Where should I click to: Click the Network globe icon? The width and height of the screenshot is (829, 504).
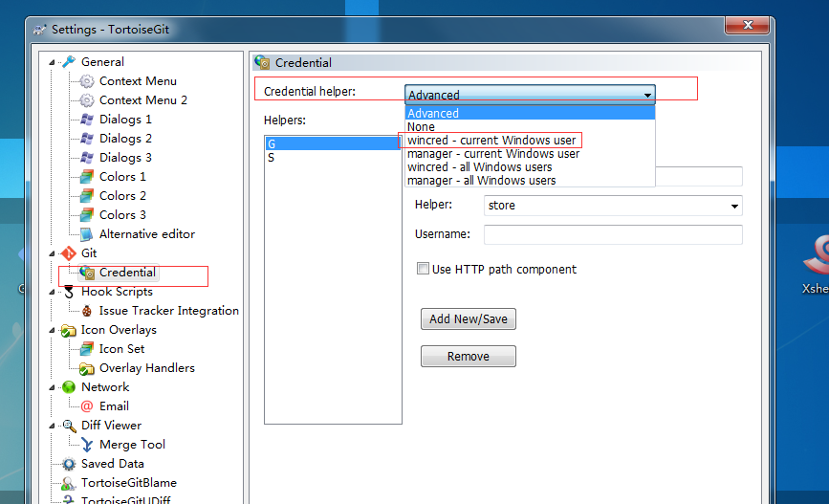pos(69,387)
